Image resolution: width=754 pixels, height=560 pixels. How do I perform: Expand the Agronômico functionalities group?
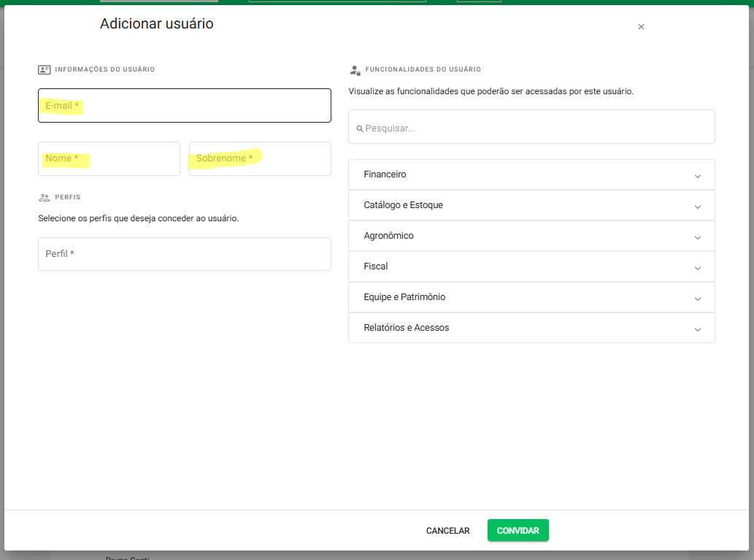[531, 237]
